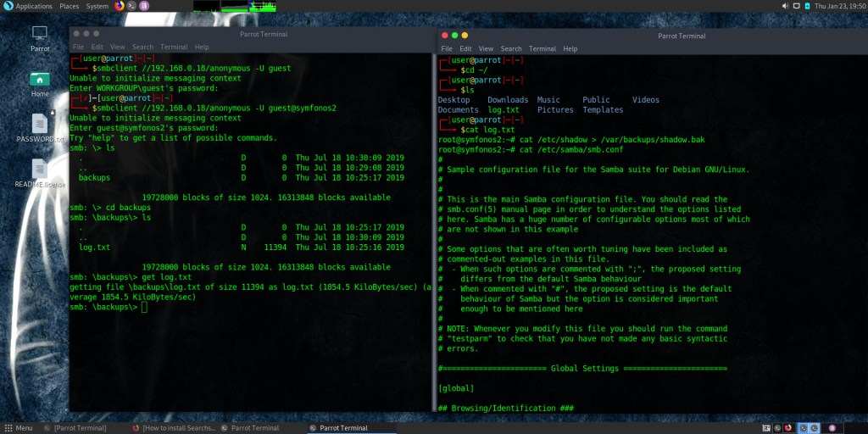Image resolution: width=868 pixels, height=434 pixels.
Task: Open the Terminal menu in right terminal window
Action: [542, 48]
